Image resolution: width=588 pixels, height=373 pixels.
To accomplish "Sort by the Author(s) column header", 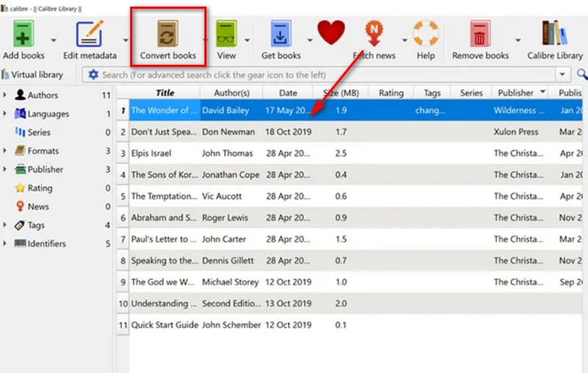I will pyautogui.click(x=232, y=93).
